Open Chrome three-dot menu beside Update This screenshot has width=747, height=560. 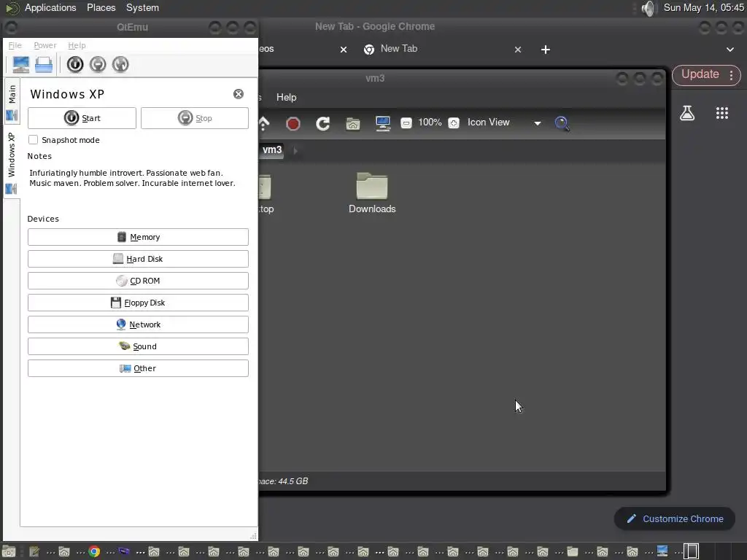pos(731,75)
